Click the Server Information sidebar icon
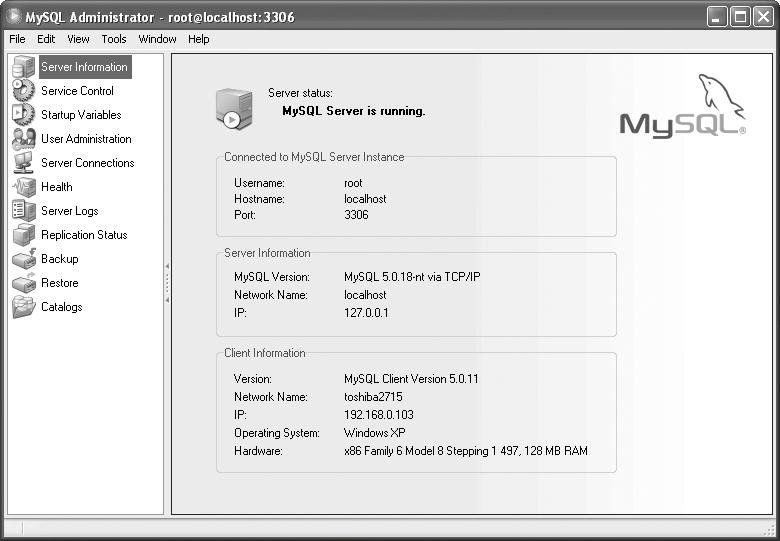This screenshot has width=780, height=541. click(23, 67)
